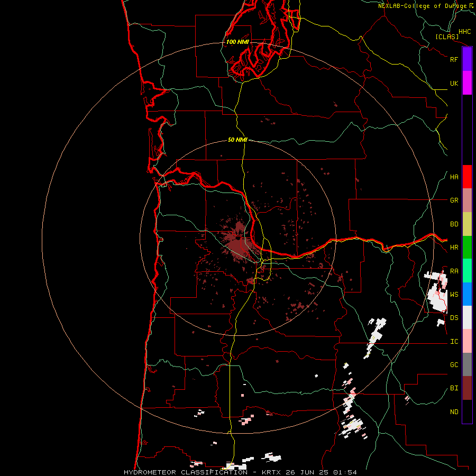Choose the IC pink legend swatch
Image resolution: width=476 pixels, height=476 pixels.
467,341
